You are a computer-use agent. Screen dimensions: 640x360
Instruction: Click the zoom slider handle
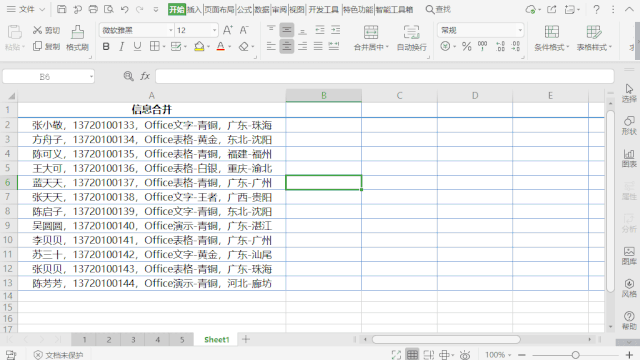pos(575,355)
